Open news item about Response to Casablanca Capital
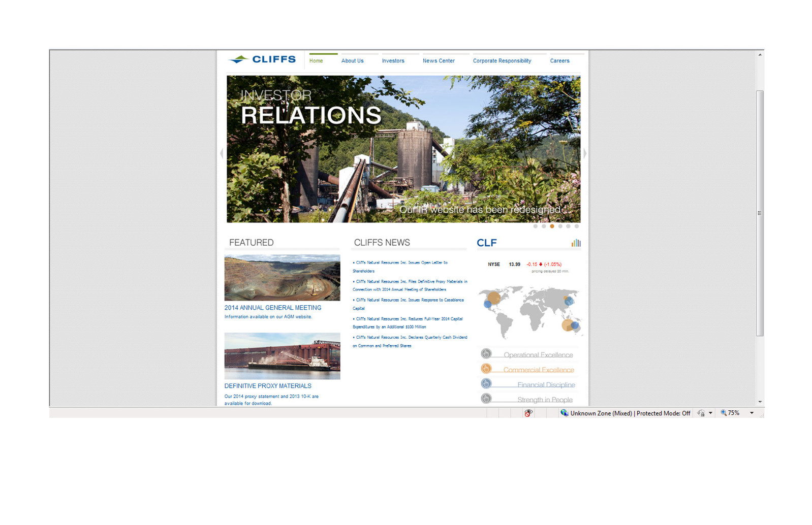The image size is (812, 525). click(409, 304)
